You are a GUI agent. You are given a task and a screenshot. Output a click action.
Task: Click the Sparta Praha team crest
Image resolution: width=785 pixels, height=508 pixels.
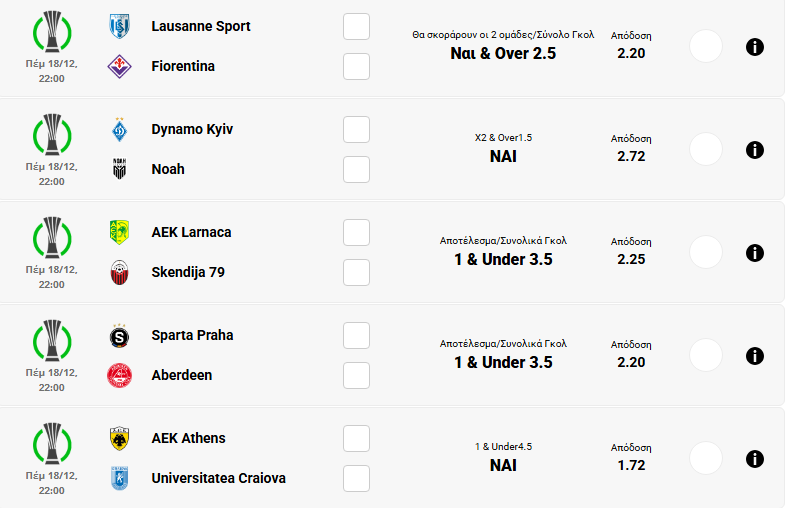click(120, 336)
